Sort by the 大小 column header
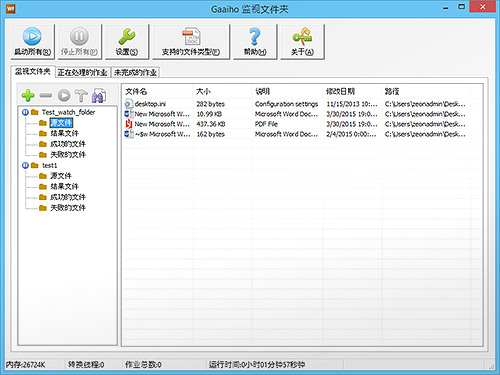 222,91
